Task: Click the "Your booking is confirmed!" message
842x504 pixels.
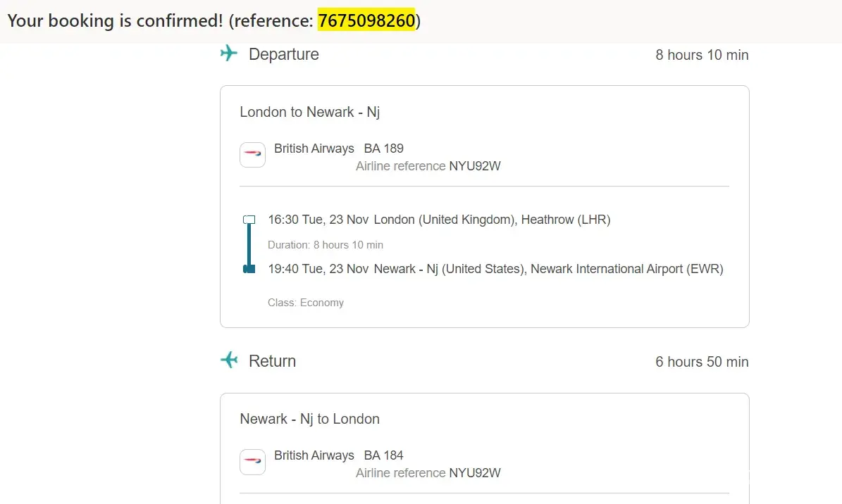Action: pos(115,21)
